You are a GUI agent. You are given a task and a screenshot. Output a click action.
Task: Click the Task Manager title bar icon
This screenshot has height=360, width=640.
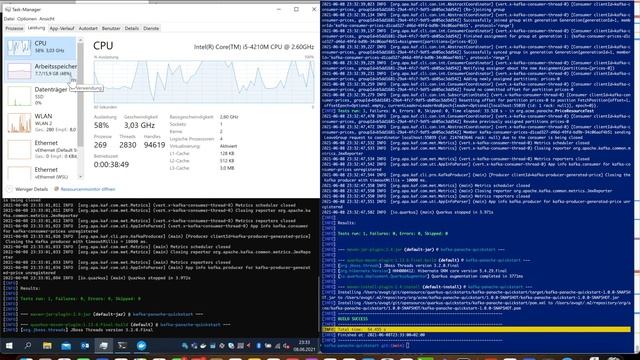pos(8,9)
